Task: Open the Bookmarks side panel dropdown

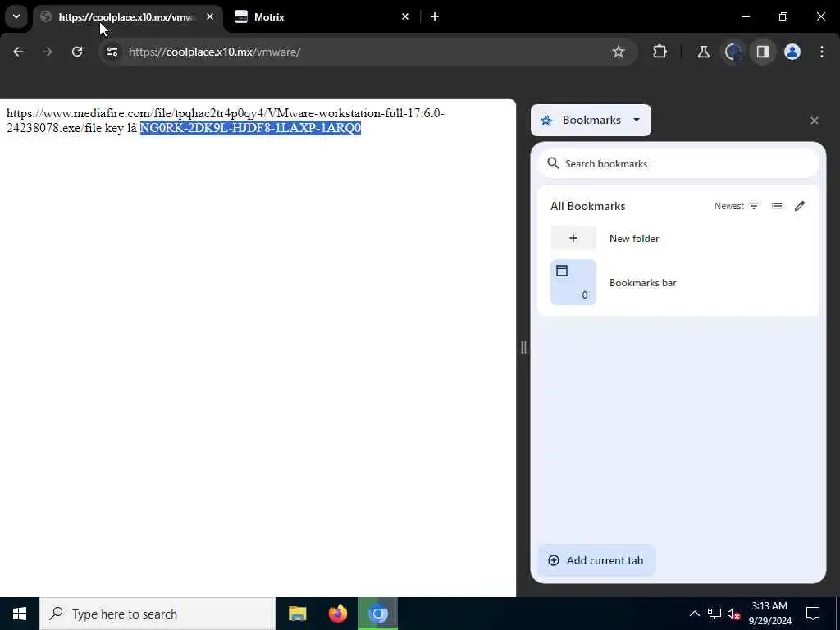Action: (x=591, y=120)
